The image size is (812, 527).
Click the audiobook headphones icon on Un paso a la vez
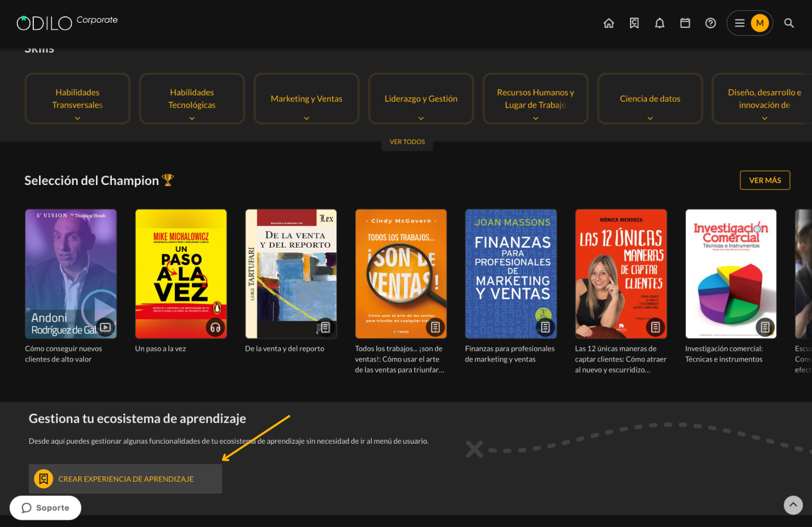(x=215, y=327)
